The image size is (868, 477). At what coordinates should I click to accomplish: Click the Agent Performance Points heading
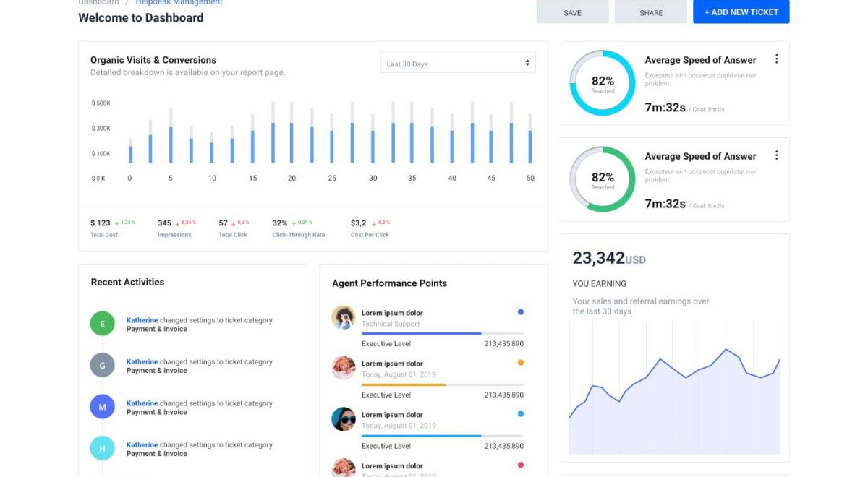pyautogui.click(x=389, y=283)
